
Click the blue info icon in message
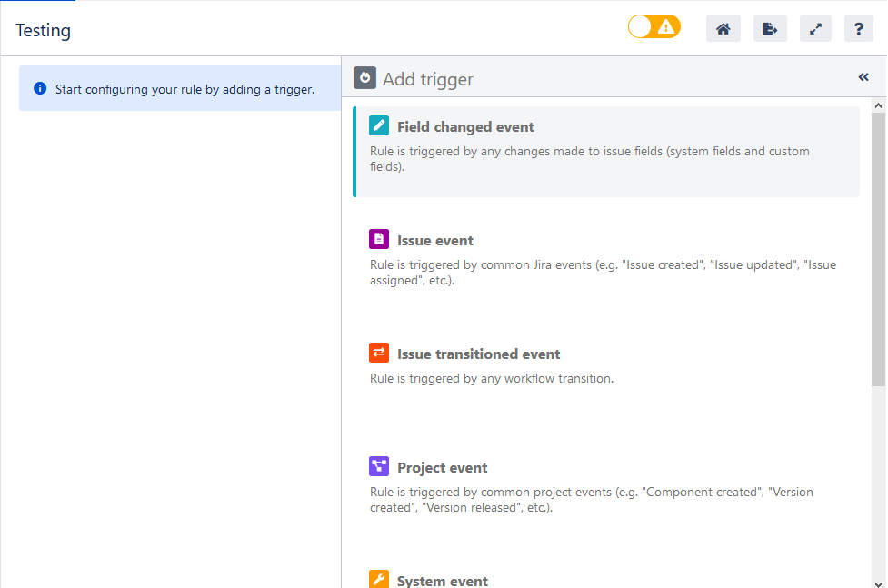pyautogui.click(x=40, y=89)
